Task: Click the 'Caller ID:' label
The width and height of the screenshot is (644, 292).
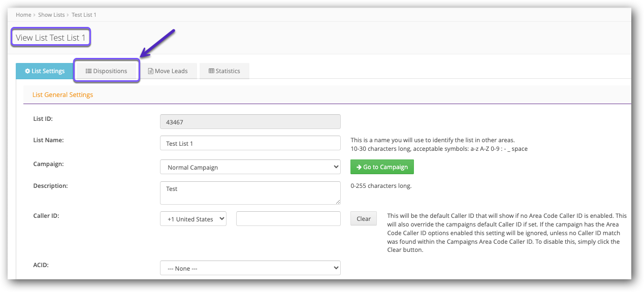Action: point(46,216)
